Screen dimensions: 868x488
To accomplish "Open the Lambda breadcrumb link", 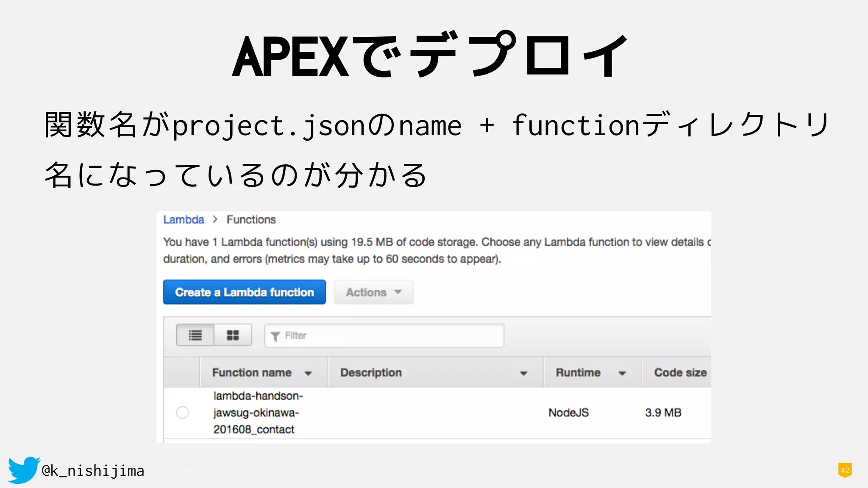I will click(184, 219).
